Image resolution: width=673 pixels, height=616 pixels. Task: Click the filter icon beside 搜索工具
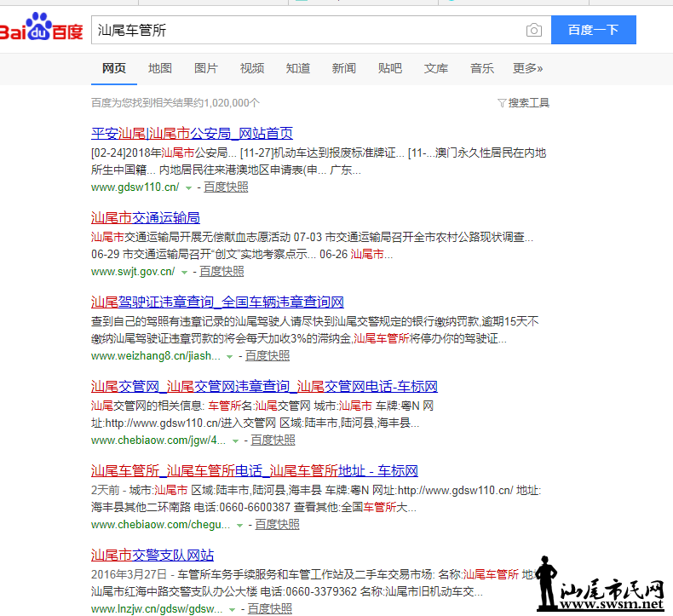[x=502, y=103]
